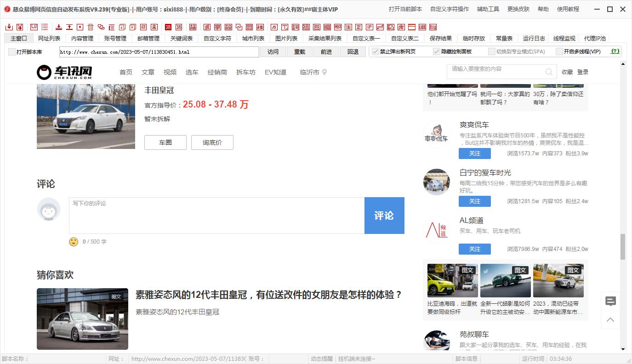This screenshot has width=632, height=364.
Task: Toggle the 隐藏控制面板 checkbox
Action: 437,51
